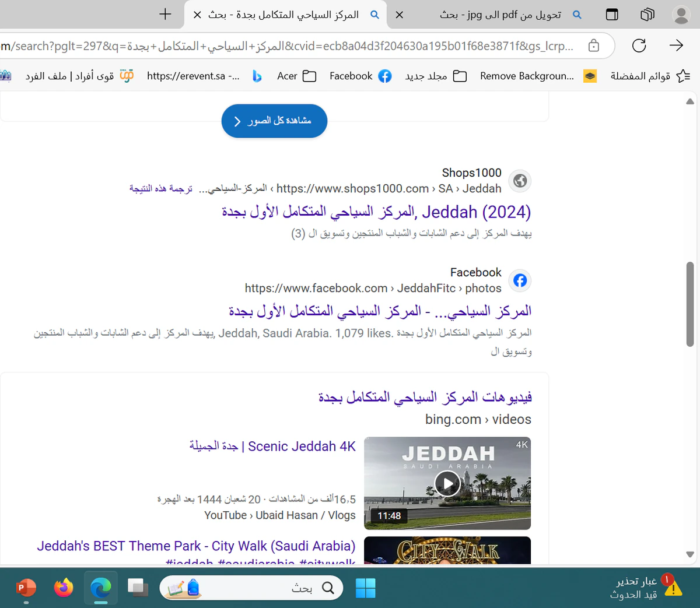Open the Facebook JeddahFitc photos result title
Screen dimensions: 700x608
[x=380, y=311]
